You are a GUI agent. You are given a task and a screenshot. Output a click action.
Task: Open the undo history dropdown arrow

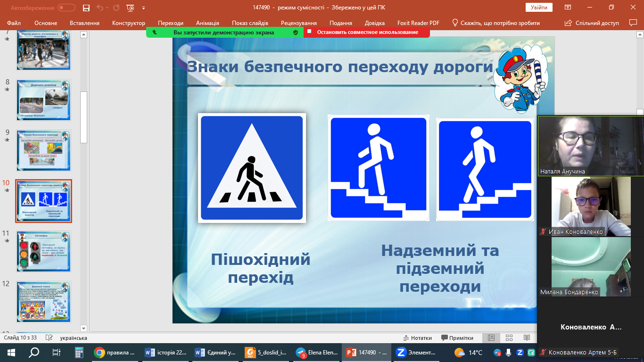pyautogui.click(x=107, y=8)
